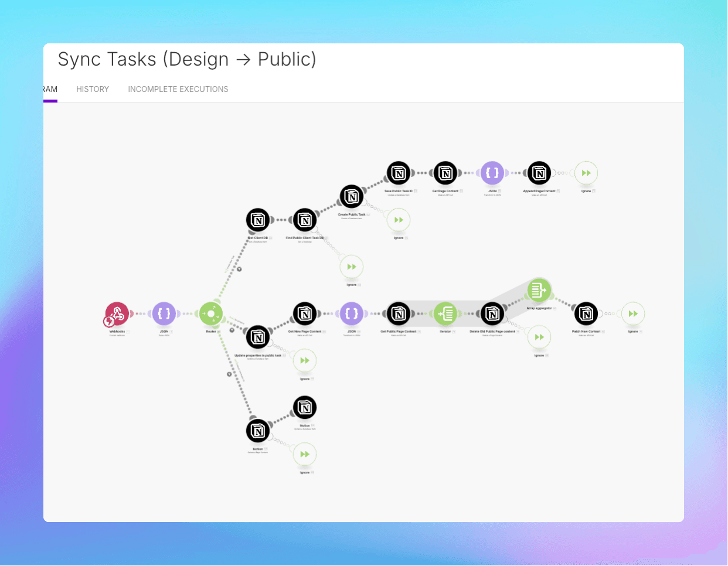
Task: Open the INCOMPLETE EXECUTIONS tab
Action: coord(178,89)
